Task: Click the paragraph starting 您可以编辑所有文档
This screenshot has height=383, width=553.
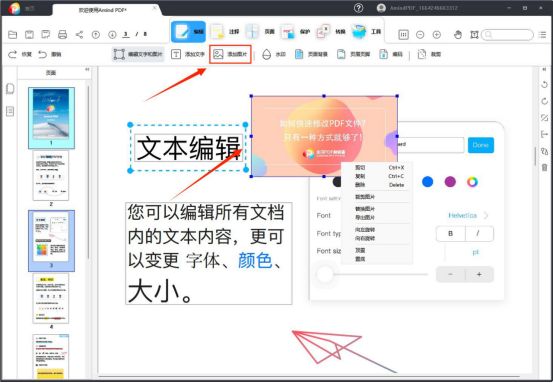Action: coord(209,253)
